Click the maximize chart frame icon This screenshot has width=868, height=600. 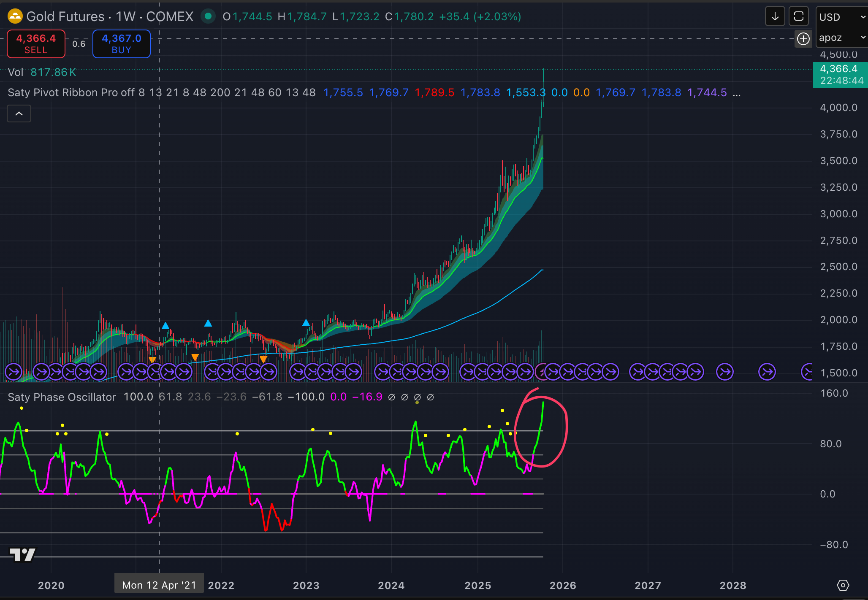(798, 17)
